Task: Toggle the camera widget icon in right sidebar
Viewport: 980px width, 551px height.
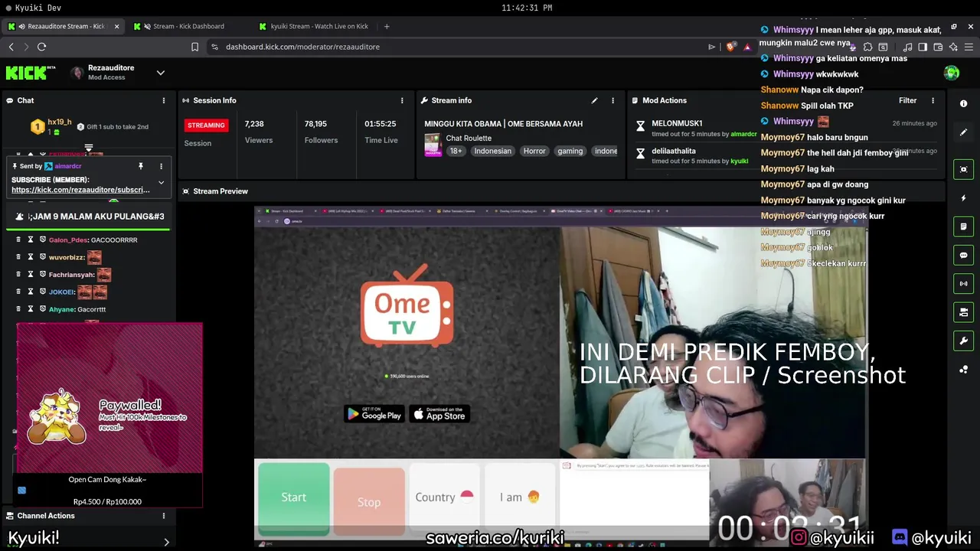Action: point(963,312)
